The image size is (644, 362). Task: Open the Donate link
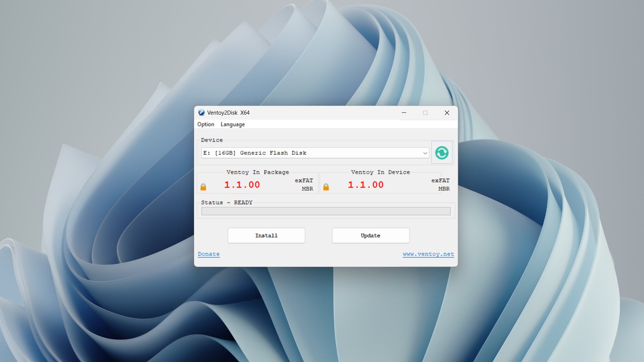209,254
